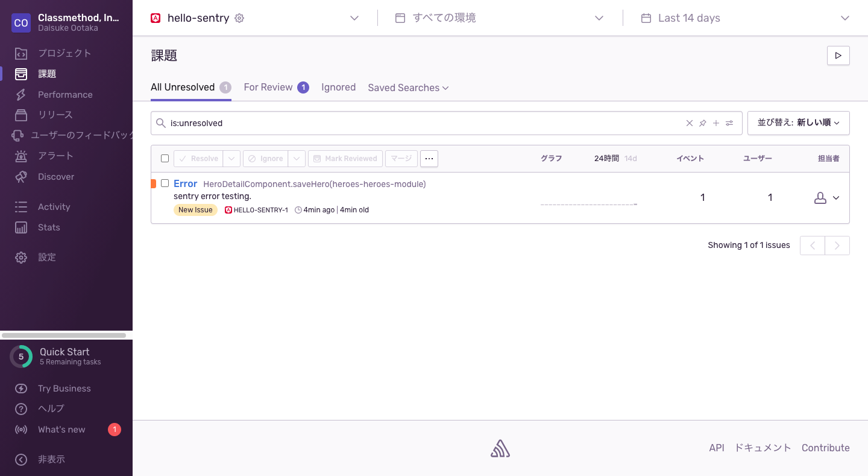
Task: Add a saved search with the plus icon
Action: [x=716, y=123]
